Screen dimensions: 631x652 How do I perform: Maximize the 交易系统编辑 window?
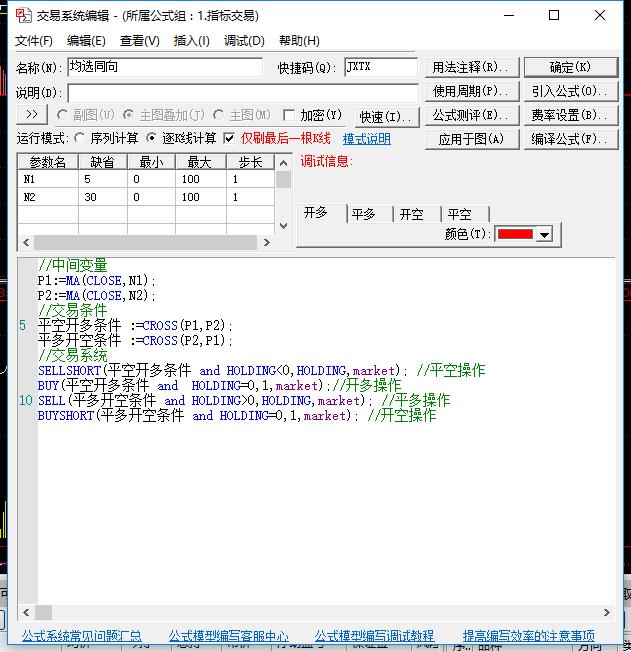point(554,15)
